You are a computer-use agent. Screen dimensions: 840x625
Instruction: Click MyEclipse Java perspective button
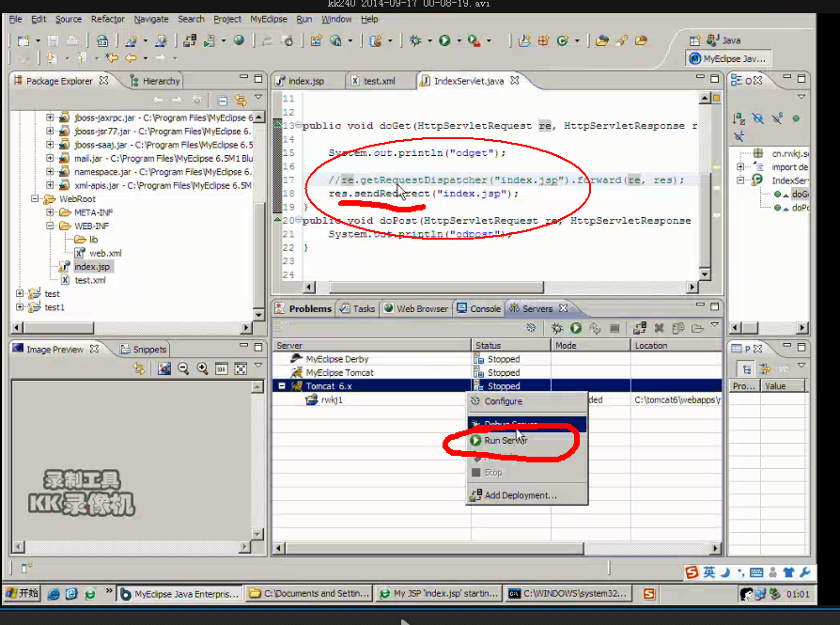(728, 58)
